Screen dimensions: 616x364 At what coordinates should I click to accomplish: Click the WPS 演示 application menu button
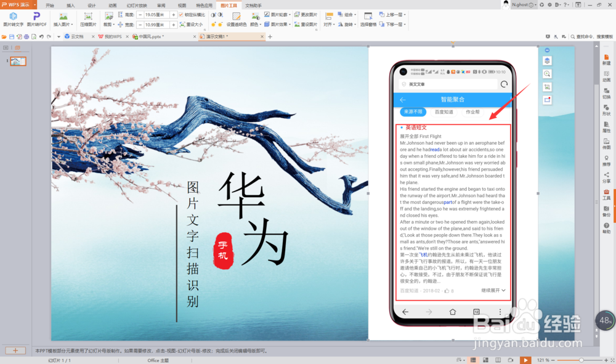pyautogui.click(x=18, y=5)
